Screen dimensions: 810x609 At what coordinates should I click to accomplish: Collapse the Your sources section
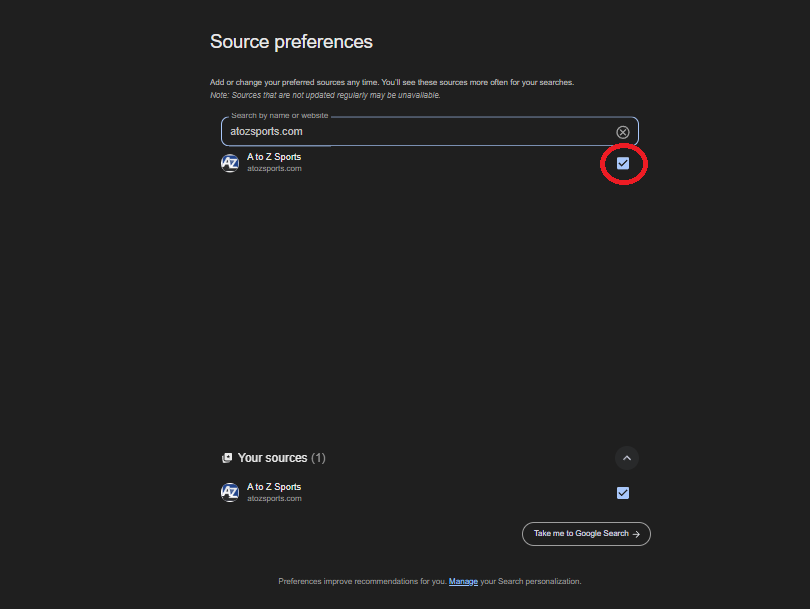coord(627,458)
